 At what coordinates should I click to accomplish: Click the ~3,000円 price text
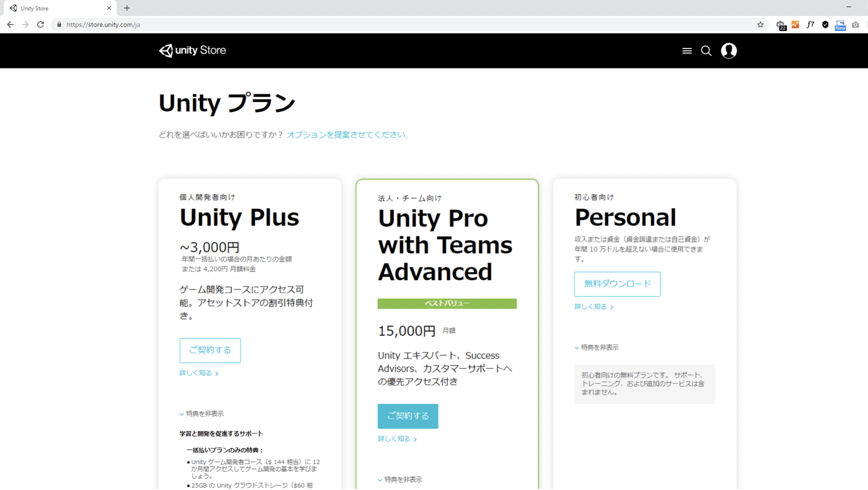pyautogui.click(x=209, y=247)
